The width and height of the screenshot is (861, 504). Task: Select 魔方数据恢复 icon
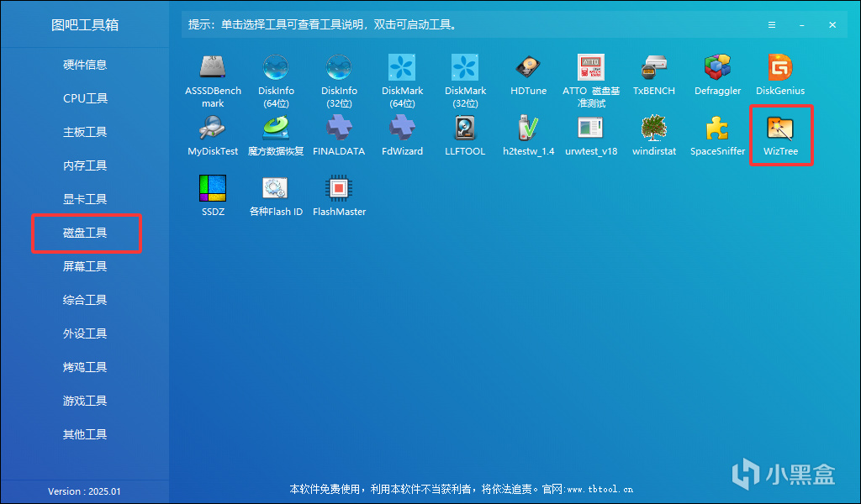tap(276, 129)
